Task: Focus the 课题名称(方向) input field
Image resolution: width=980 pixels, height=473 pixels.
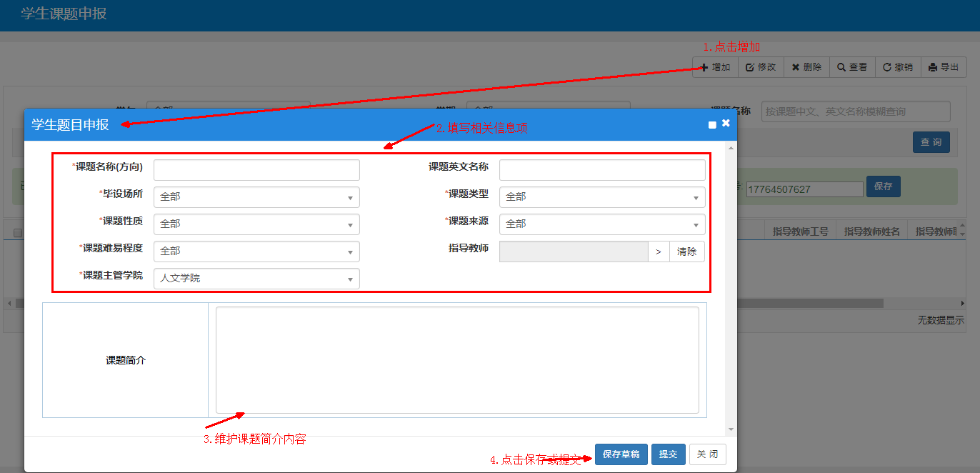Action: tap(256, 170)
